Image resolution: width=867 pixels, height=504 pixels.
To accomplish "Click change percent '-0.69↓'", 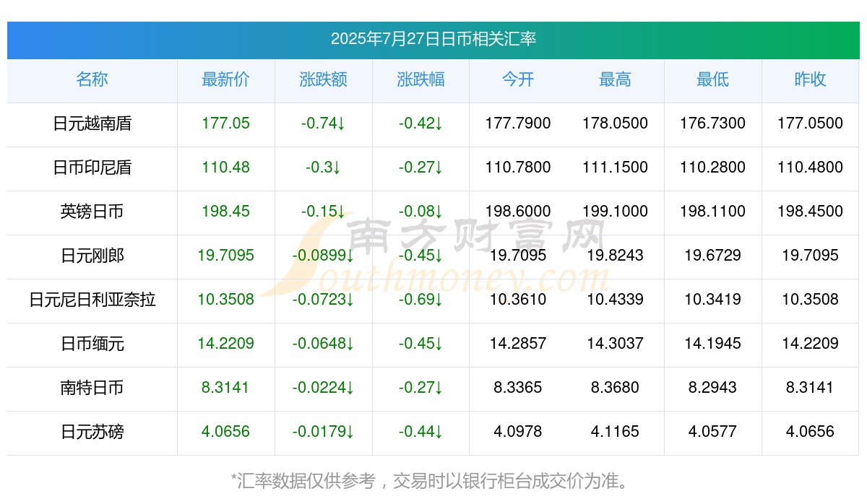I will [421, 300].
